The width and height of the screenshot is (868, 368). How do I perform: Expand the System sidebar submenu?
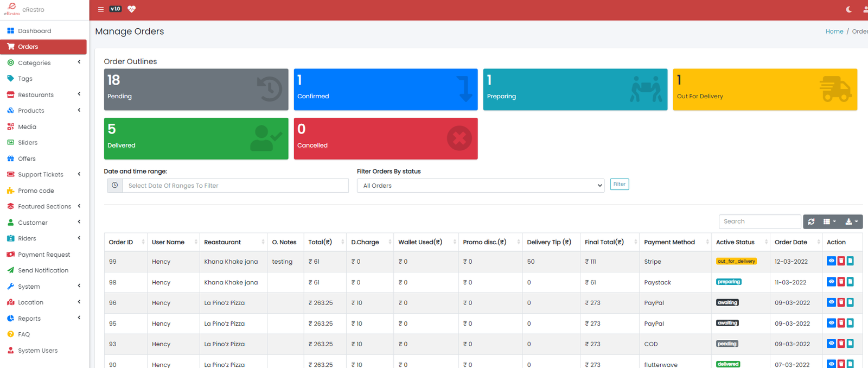click(x=43, y=287)
